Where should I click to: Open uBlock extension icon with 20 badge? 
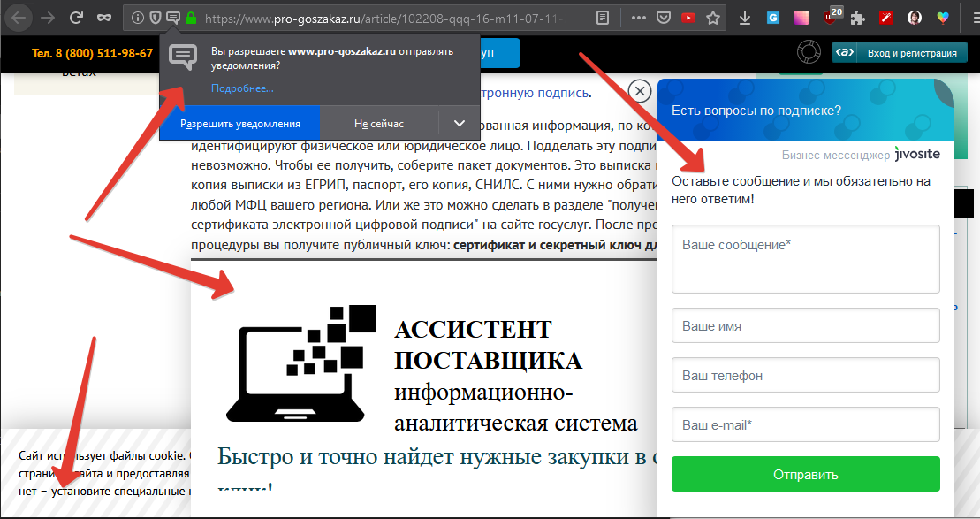pos(831,17)
